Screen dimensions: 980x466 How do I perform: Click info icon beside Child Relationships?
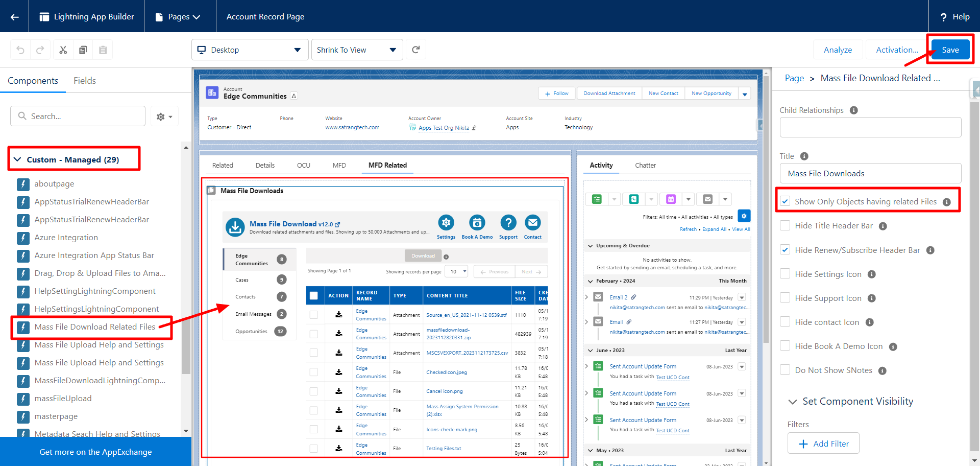tap(853, 110)
